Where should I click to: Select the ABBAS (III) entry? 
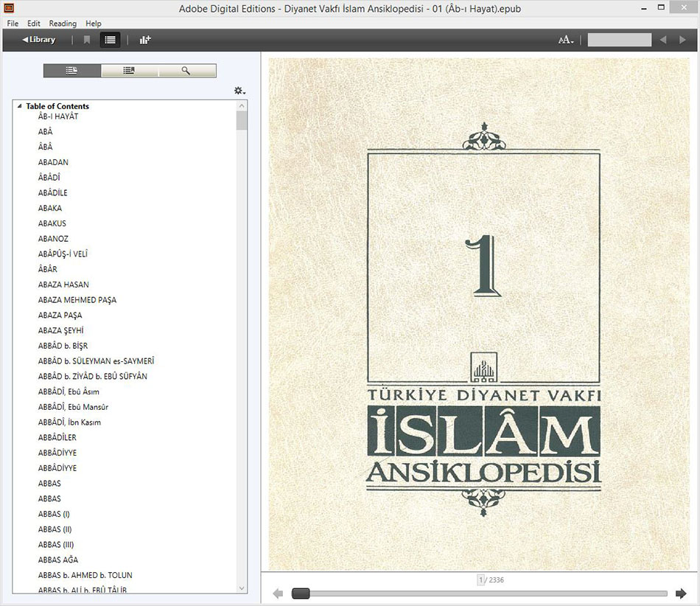click(x=56, y=544)
